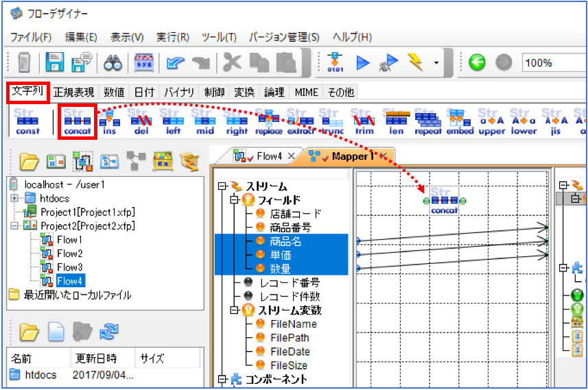Screen dimensions: 588x390
Task: Open the 100% zoom combo box
Action: (x=554, y=62)
